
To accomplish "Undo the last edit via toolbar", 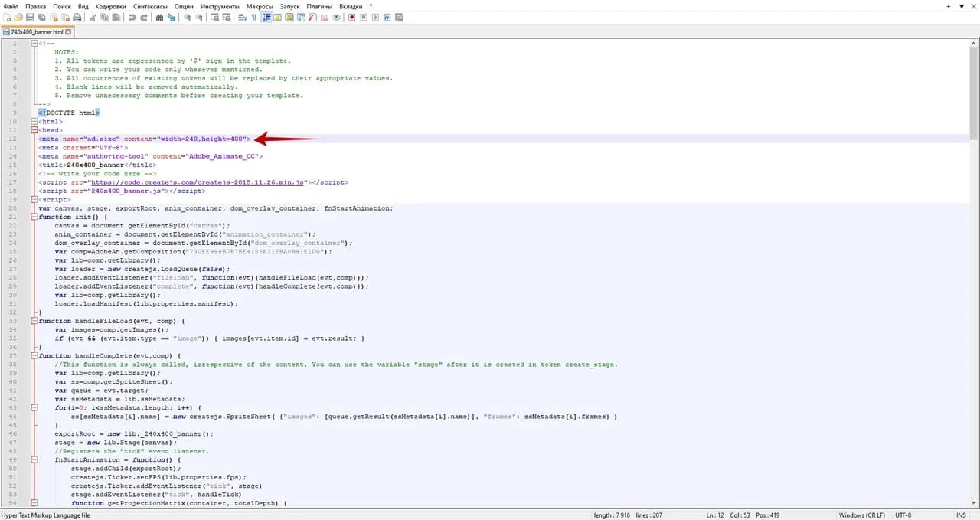I will [x=132, y=18].
